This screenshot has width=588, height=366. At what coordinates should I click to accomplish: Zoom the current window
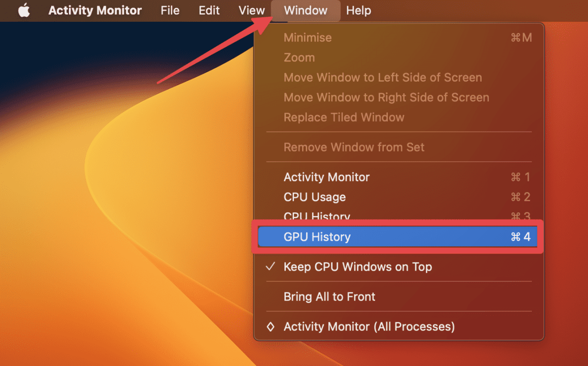[x=299, y=57]
